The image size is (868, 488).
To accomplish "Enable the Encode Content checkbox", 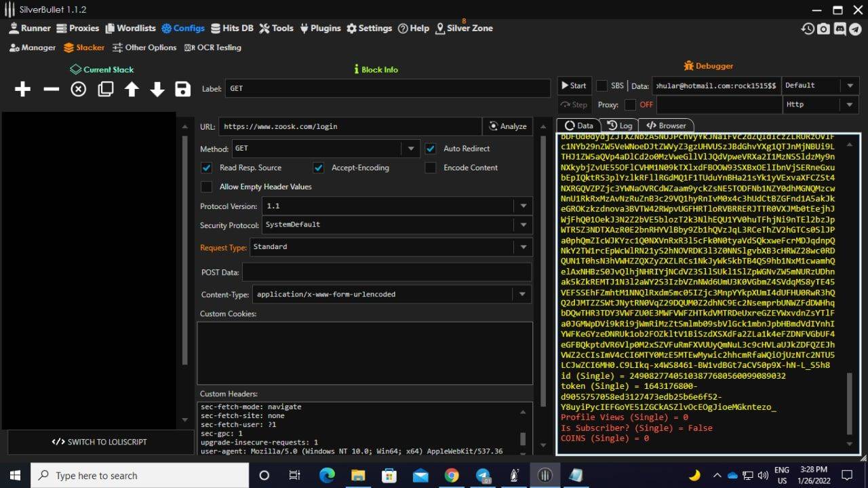I will click(430, 168).
